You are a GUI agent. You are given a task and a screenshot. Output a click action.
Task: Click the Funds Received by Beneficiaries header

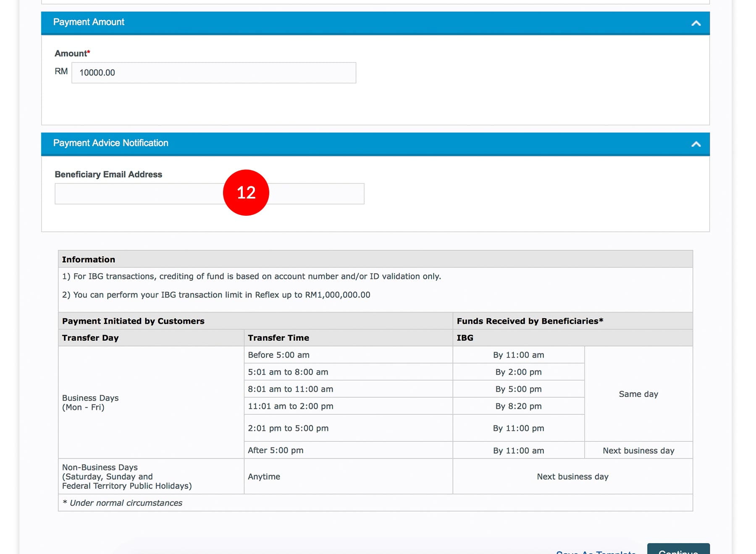[x=530, y=321]
